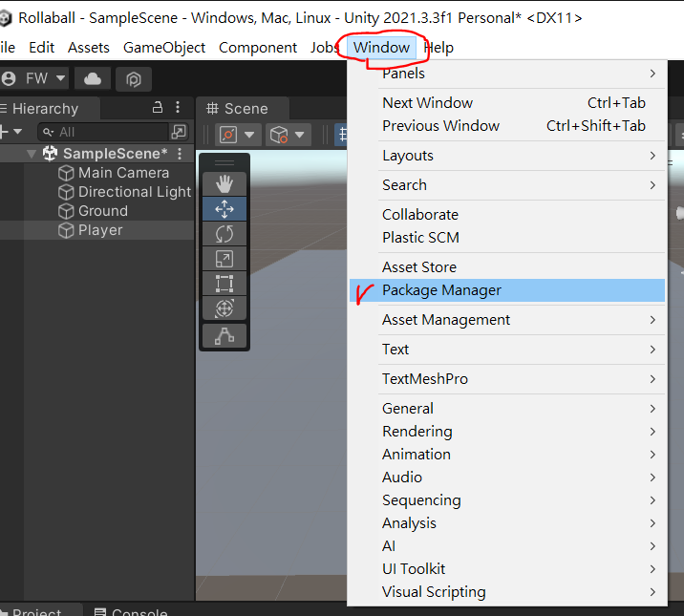Choose Asset Store menu entry

pos(507,267)
